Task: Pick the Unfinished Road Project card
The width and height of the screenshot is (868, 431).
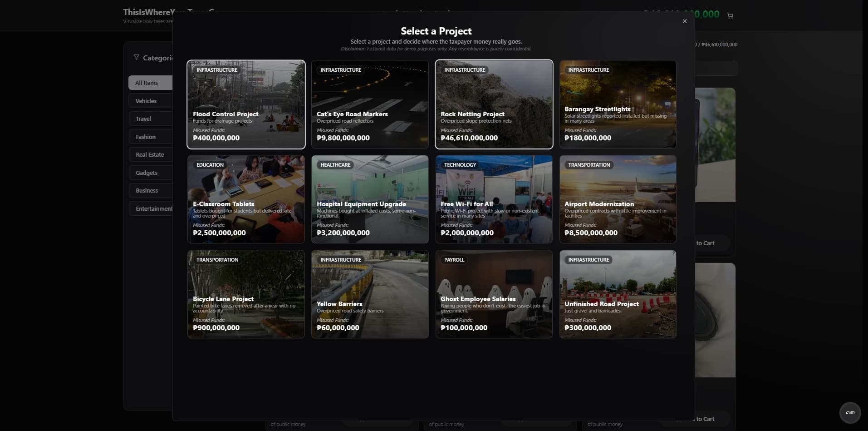Action: tap(618, 294)
